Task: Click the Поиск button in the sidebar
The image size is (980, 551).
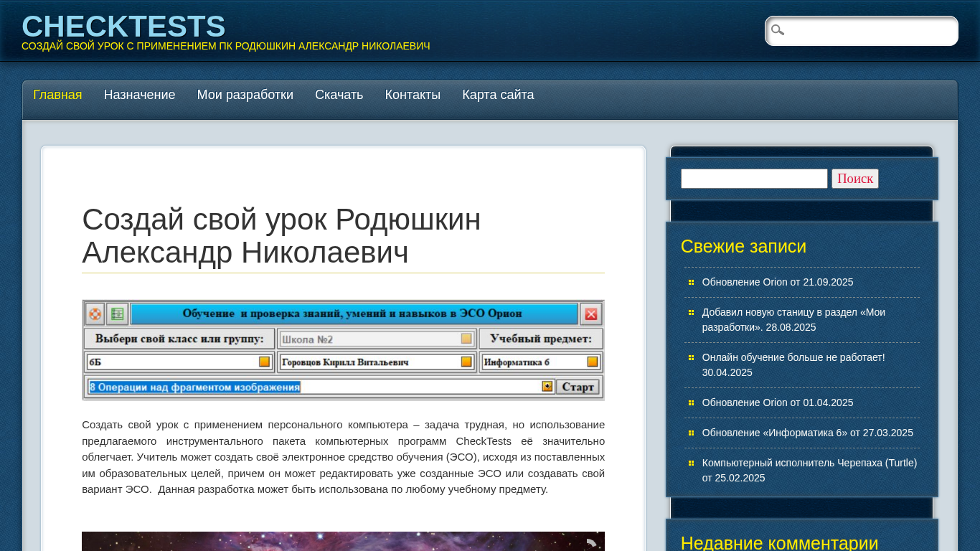Action: (854, 179)
